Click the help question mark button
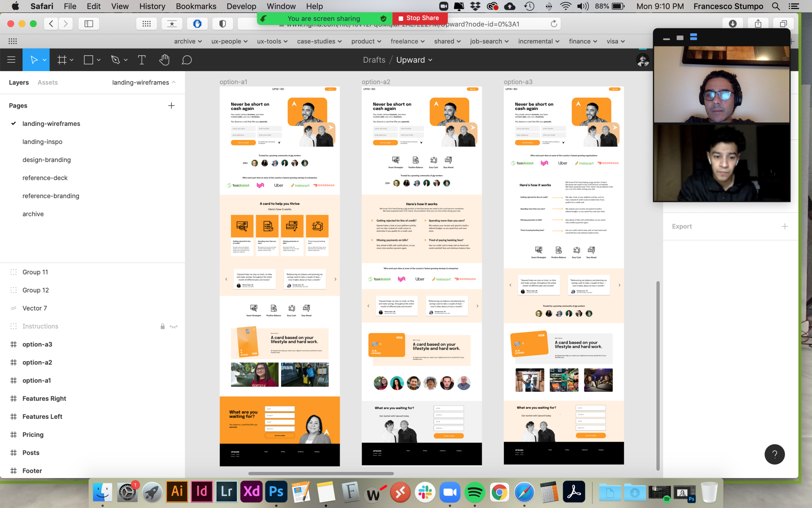 click(774, 454)
